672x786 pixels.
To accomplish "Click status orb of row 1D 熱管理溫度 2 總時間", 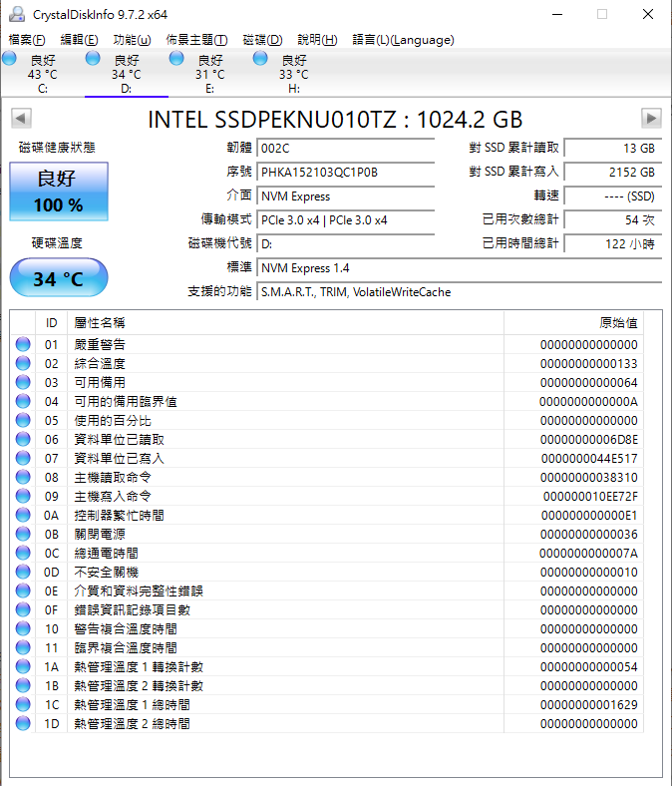I will (x=23, y=723).
